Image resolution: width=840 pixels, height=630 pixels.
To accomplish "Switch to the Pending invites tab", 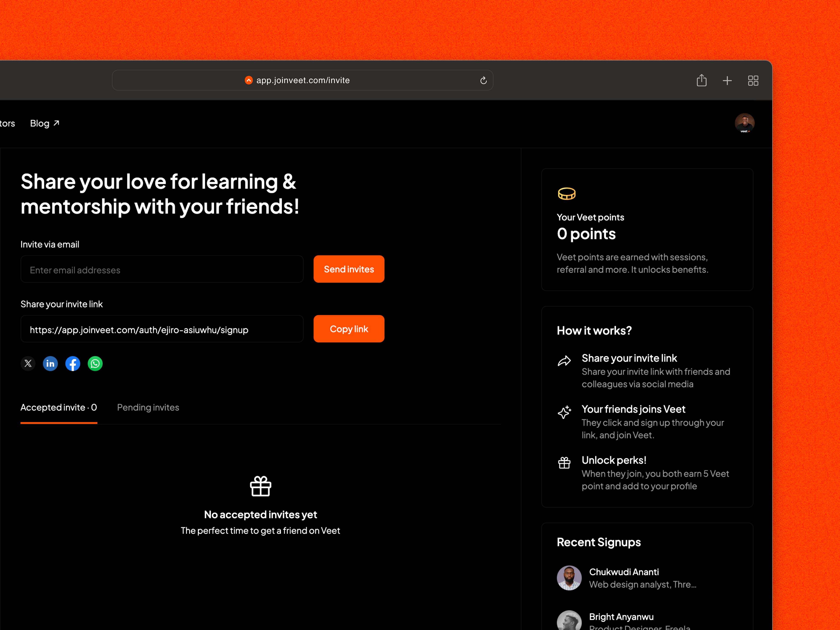I will tap(148, 408).
